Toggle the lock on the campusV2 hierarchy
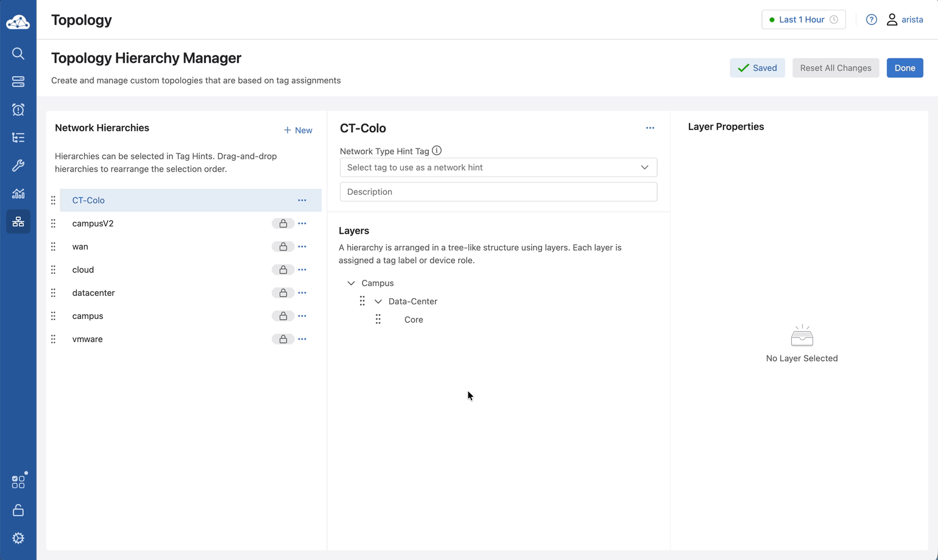 click(283, 223)
